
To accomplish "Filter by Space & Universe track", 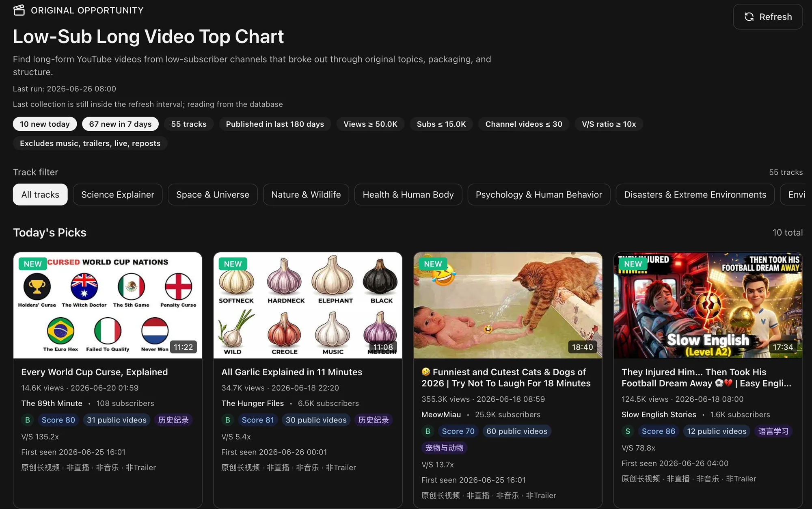I will coord(213,195).
